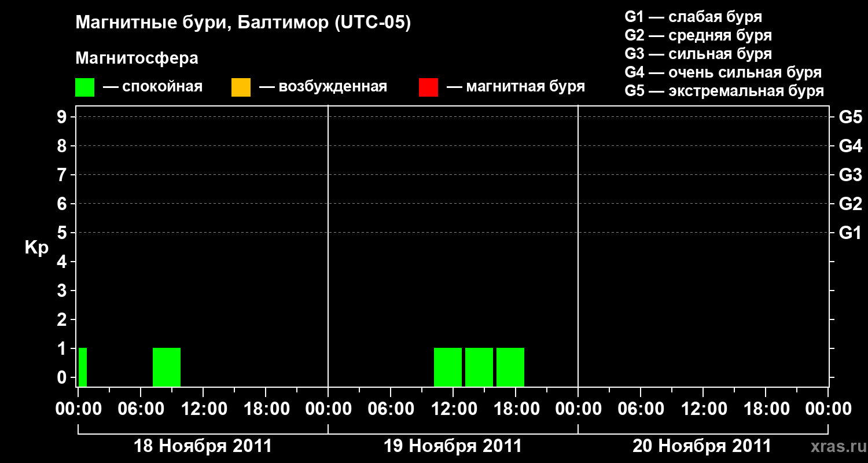Viewport: 868px width, 463px height.
Task: Click the 'G5 — экстремальная буря' legend line
Action: [724, 91]
